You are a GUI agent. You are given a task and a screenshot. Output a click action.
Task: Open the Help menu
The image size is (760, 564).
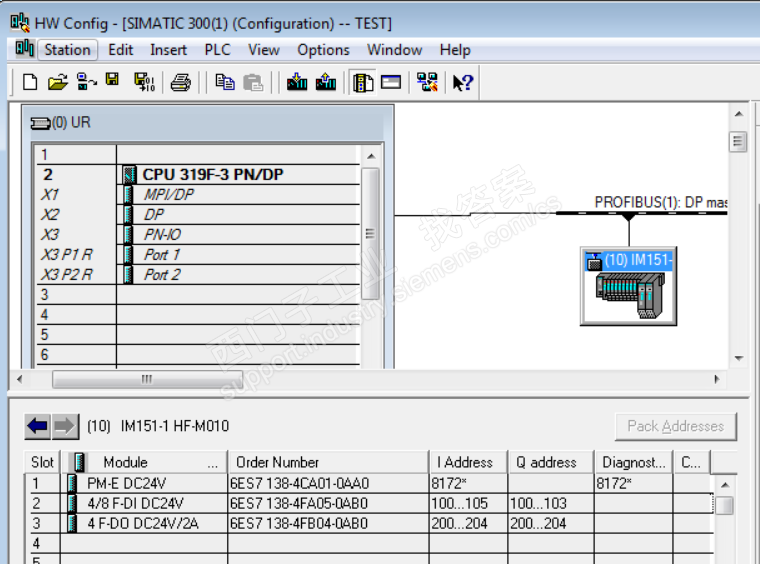coord(455,50)
